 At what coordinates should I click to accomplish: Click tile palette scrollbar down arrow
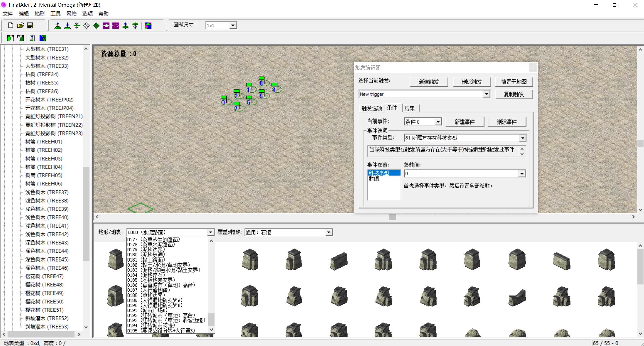pos(640,333)
